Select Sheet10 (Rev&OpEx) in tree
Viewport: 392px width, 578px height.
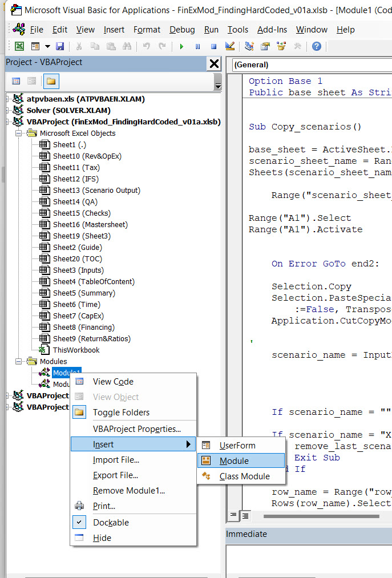click(87, 156)
